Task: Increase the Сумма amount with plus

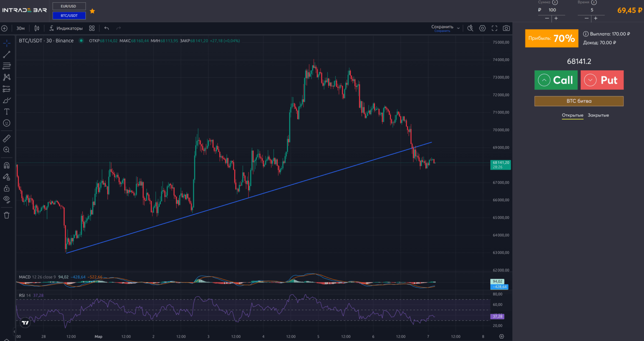Action: [556, 18]
